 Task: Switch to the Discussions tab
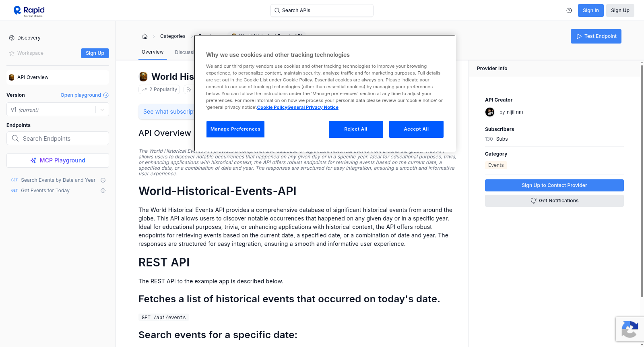click(184, 52)
